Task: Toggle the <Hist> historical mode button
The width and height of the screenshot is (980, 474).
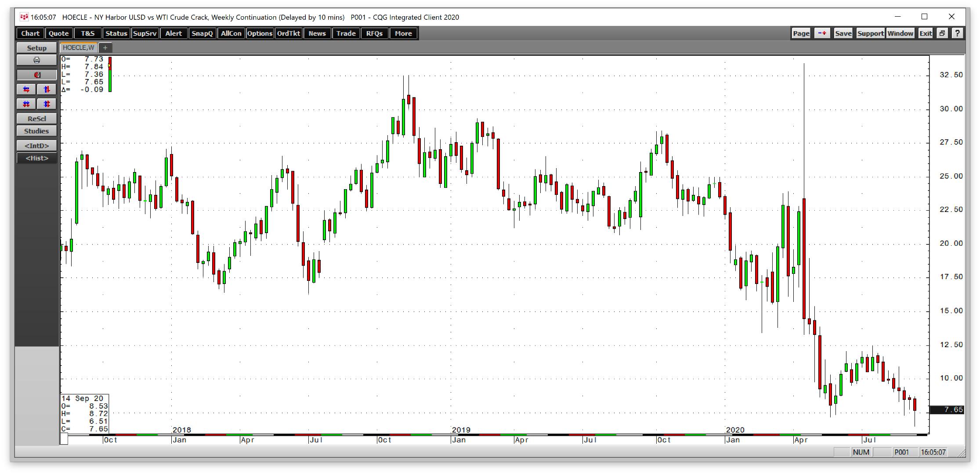Action: 36,158
